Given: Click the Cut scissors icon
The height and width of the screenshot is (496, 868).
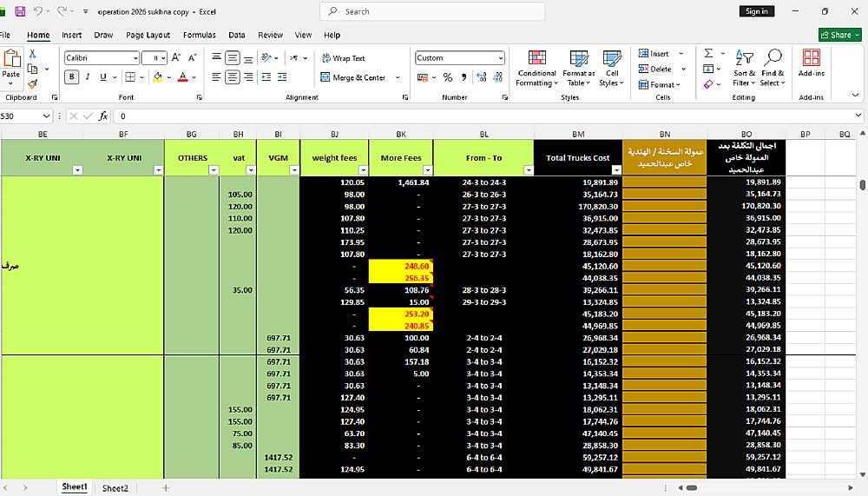Looking at the screenshot, I should coord(33,54).
